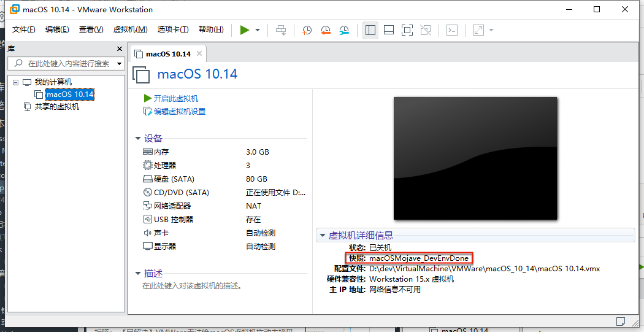Click the 内存 device row
This screenshot has height=332, width=644.
click(x=224, y=152)
